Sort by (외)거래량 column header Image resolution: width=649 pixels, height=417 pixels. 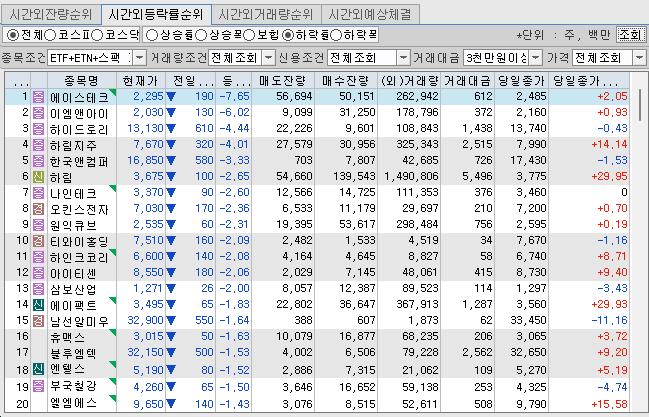point(409,81)
